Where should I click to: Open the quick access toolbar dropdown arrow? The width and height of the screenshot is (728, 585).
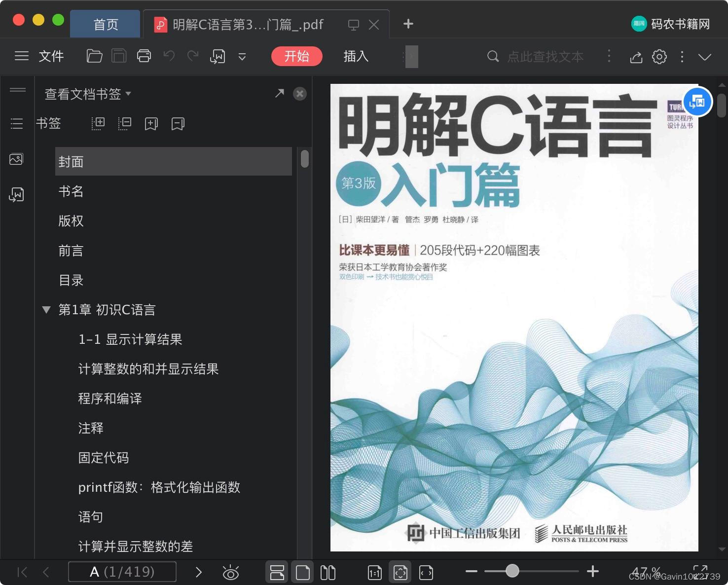coord(242,57)
